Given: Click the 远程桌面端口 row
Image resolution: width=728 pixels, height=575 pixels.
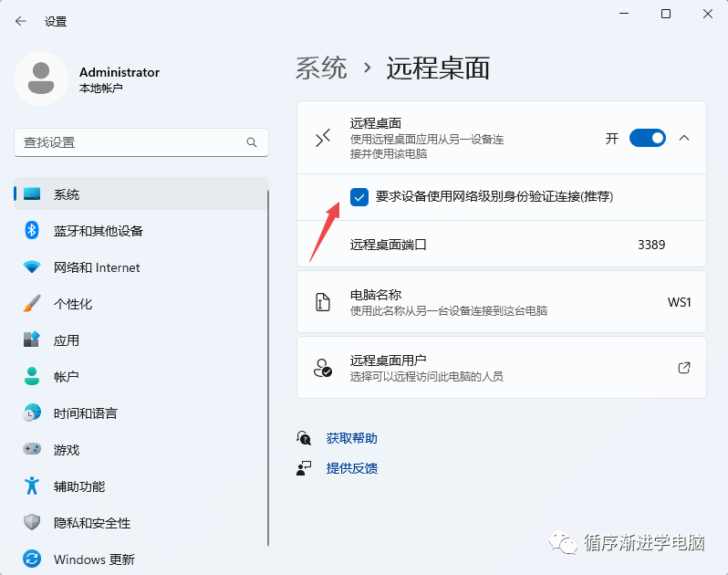Looking at the screenshot, I should (x=502, y=244).
